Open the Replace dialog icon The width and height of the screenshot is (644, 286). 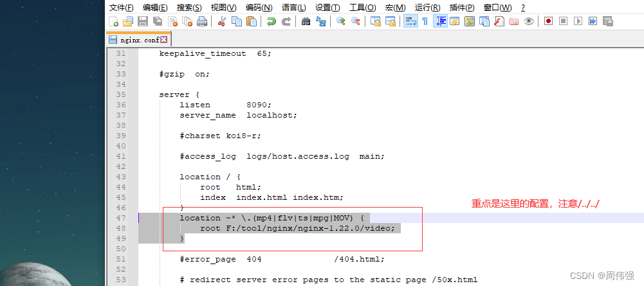pos(320,21)
